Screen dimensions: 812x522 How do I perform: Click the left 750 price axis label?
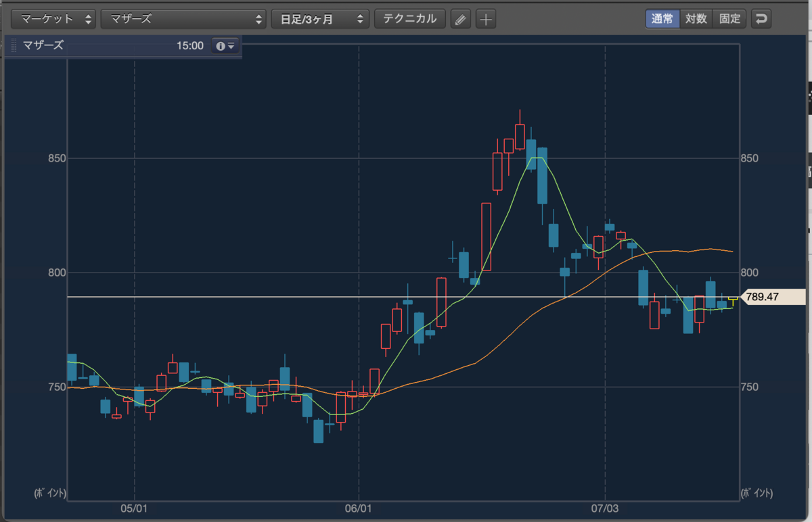click(55, 387)
